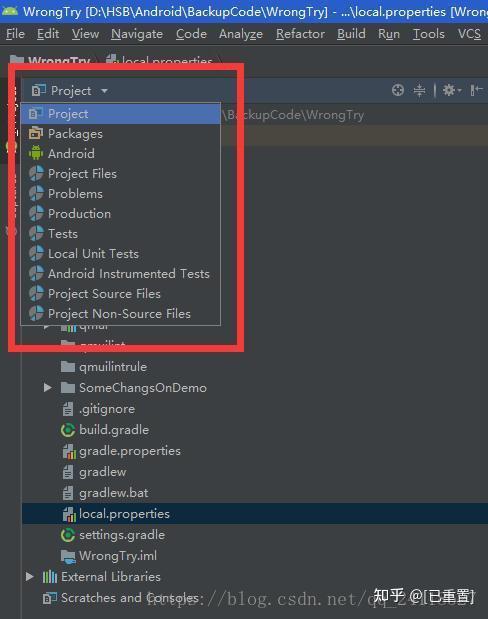Open the VCS menu
The height and width of the screenshot is (619, 488).
pyautogui.click(x=469, y=34)
